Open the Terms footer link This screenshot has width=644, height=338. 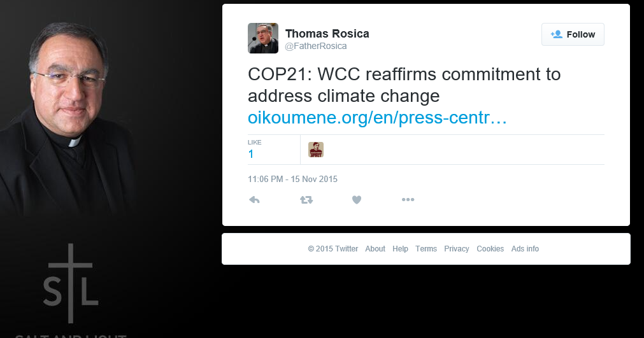pos(426,249)
